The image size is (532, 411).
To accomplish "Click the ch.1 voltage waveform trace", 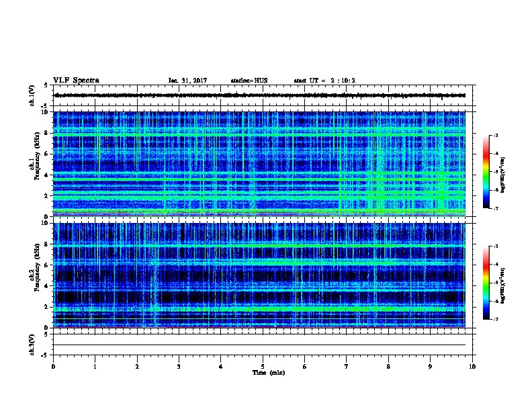I will point(260,95).
